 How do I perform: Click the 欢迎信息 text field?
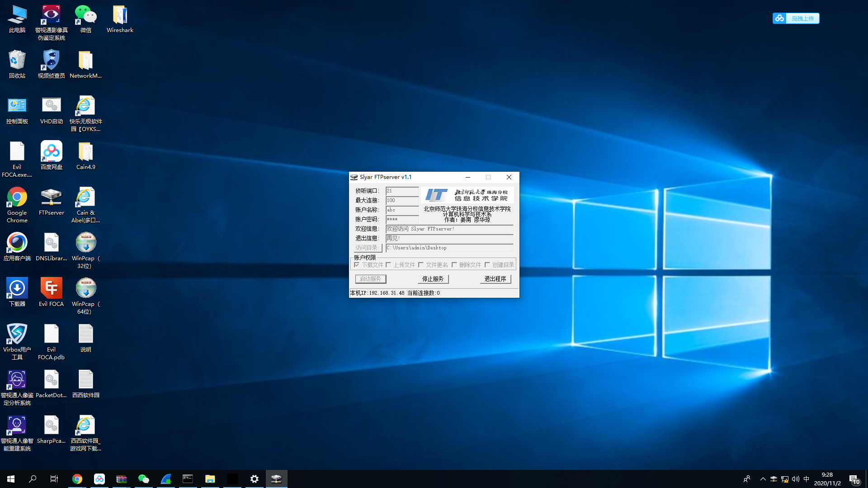(x=449, y=229)
